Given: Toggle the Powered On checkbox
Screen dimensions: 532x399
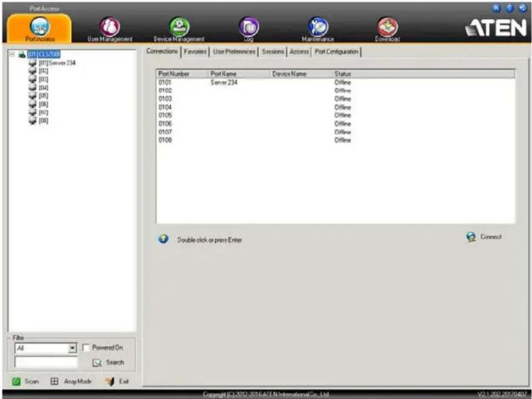Looking at the screenshot, I should 86,348.
